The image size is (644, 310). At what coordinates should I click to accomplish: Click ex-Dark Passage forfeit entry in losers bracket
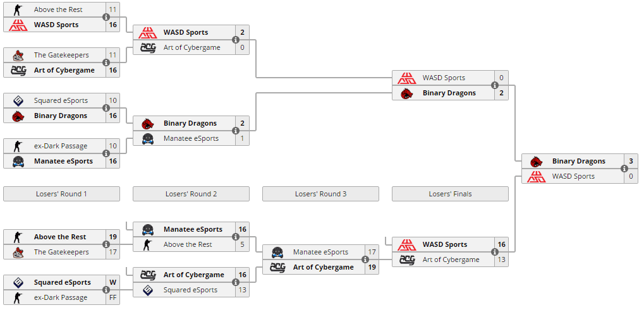point(61,298)
